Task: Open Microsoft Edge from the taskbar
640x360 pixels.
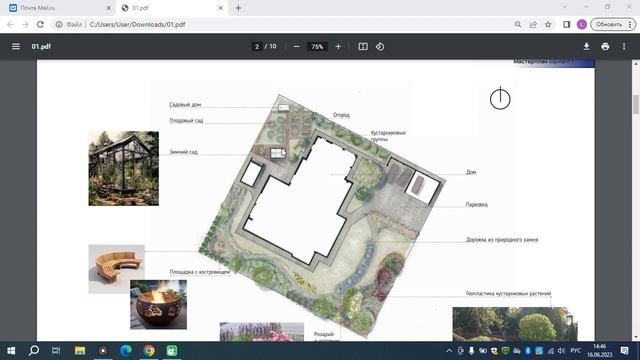Action: point(126,351)
